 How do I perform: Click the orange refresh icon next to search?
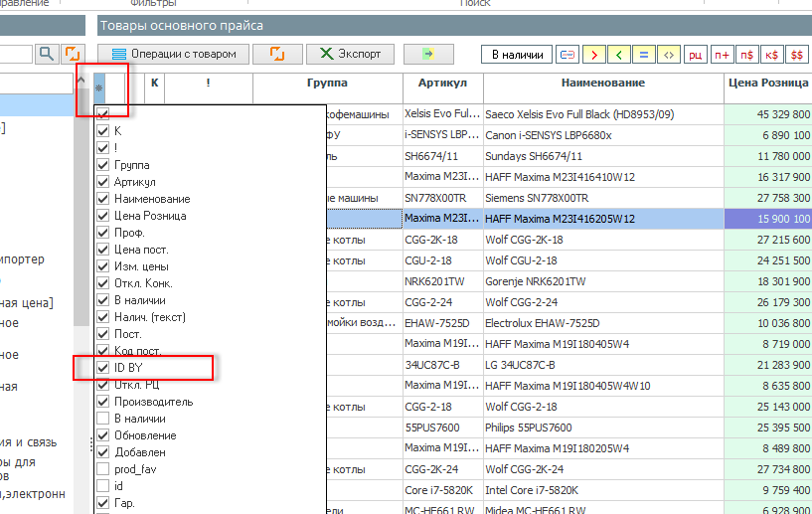[x=73, y=54]
